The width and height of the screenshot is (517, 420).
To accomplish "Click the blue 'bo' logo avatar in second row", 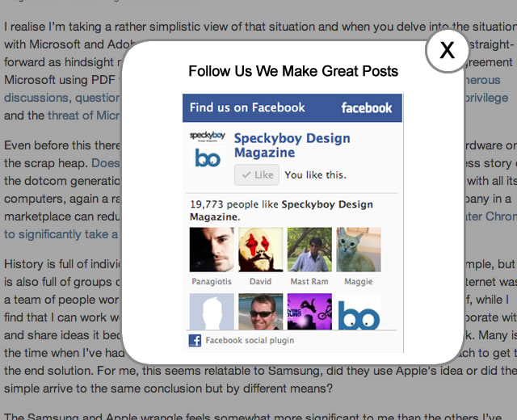I will (359, 312).
